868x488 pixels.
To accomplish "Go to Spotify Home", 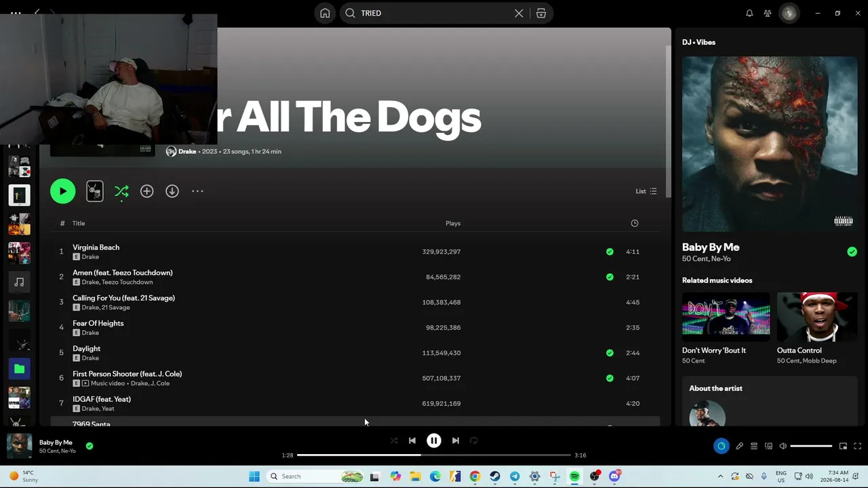I will [325, 13].
